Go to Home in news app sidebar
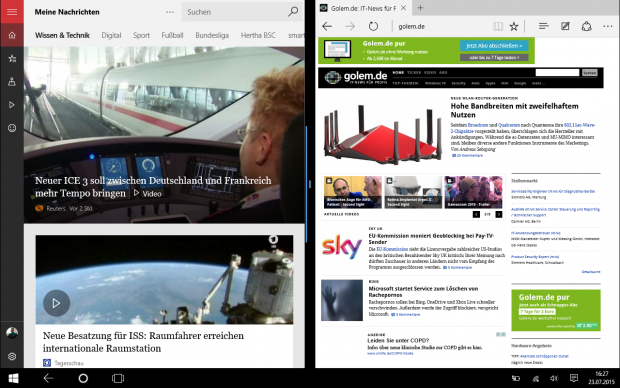620x388 pixels. coord(12,35)
